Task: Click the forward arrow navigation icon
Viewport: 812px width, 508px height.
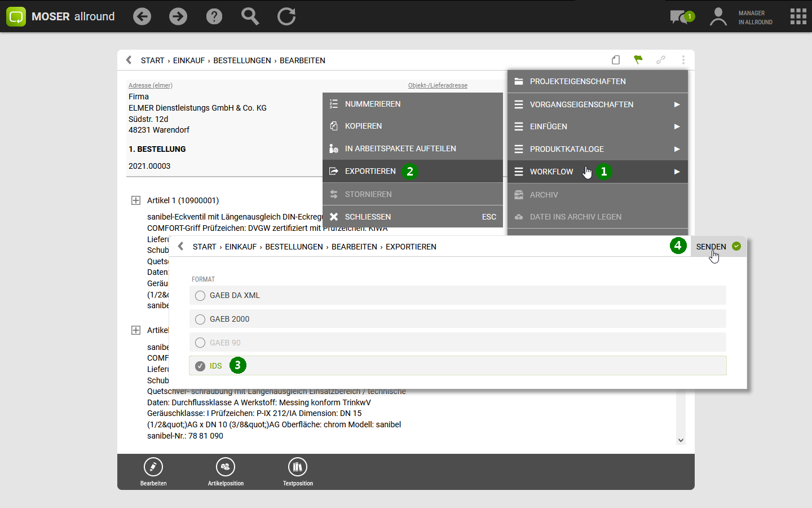Action: click(178, 16)
